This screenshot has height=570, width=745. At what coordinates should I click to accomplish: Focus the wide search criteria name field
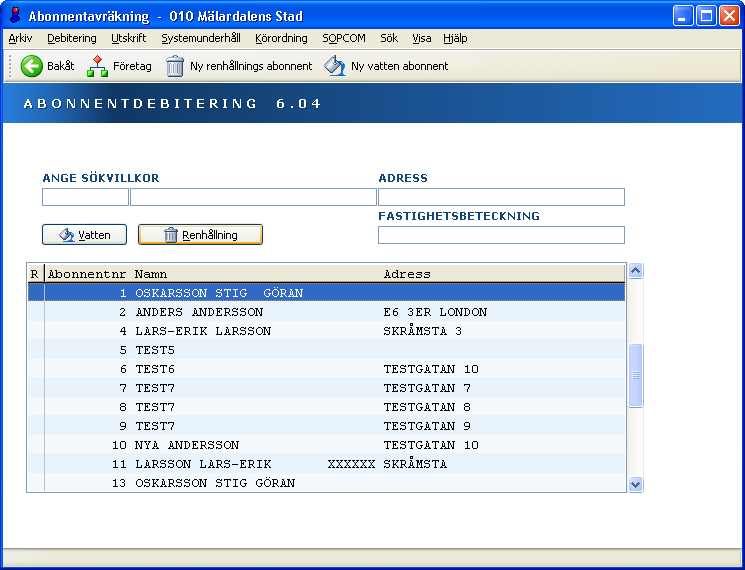click(253, 197)
